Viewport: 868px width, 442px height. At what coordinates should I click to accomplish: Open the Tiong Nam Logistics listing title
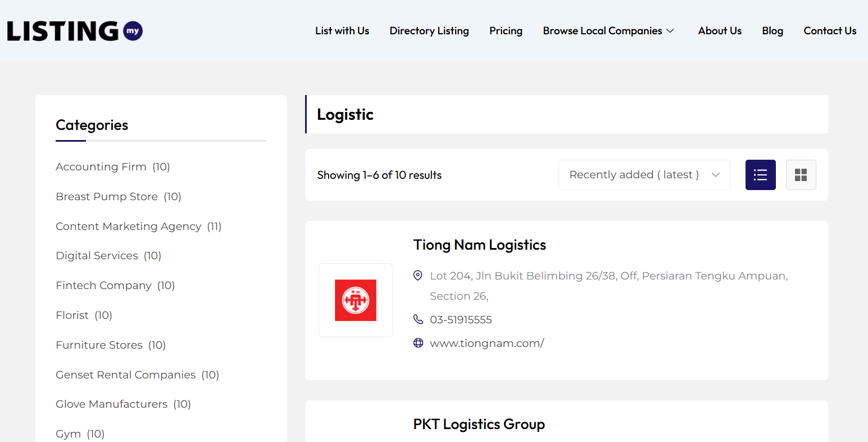(x=480, y=245)
